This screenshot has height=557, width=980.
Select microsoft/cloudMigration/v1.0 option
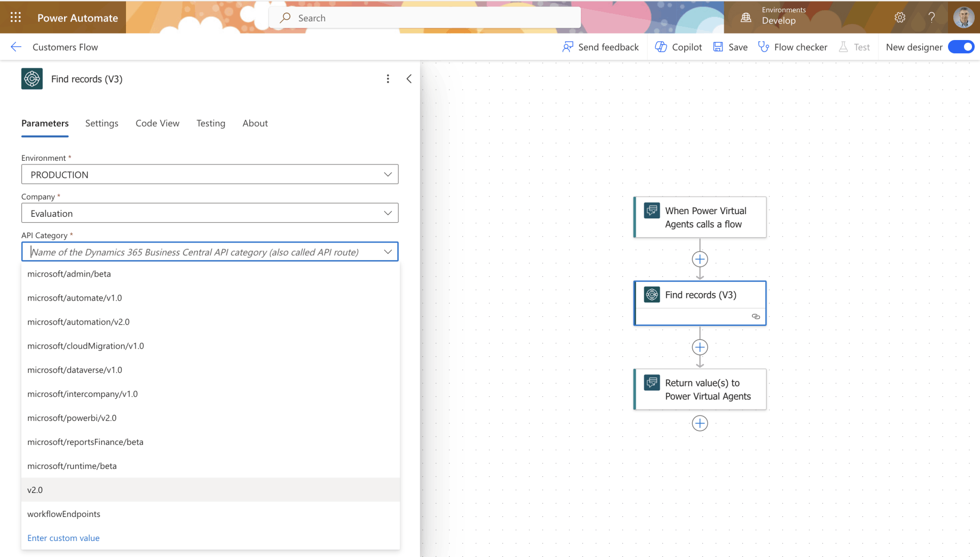point(210,346)
